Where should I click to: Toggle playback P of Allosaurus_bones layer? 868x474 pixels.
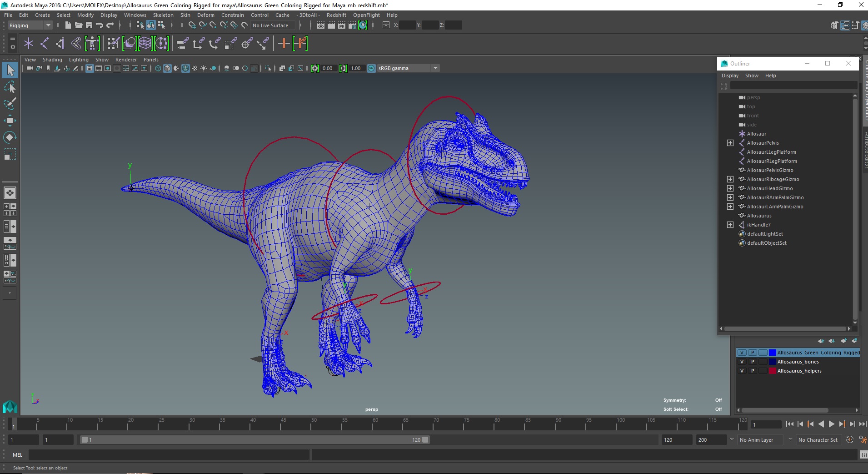click(753, 362)
